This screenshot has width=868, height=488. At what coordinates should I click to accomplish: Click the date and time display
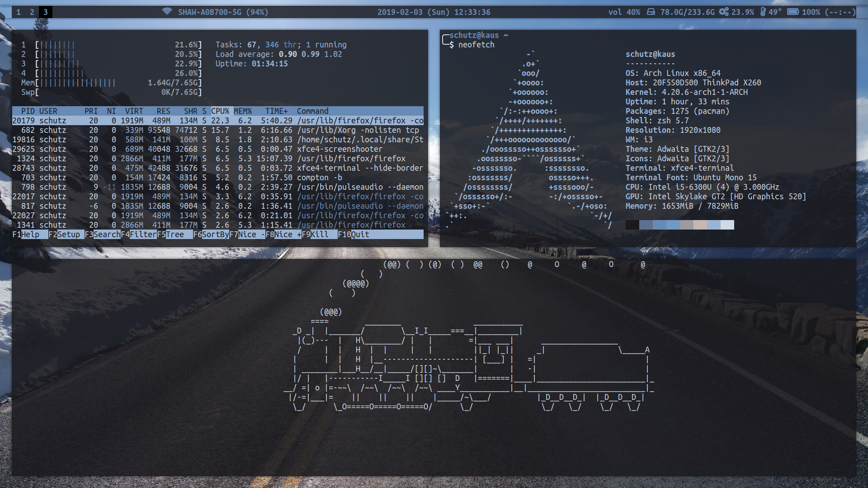434,12
